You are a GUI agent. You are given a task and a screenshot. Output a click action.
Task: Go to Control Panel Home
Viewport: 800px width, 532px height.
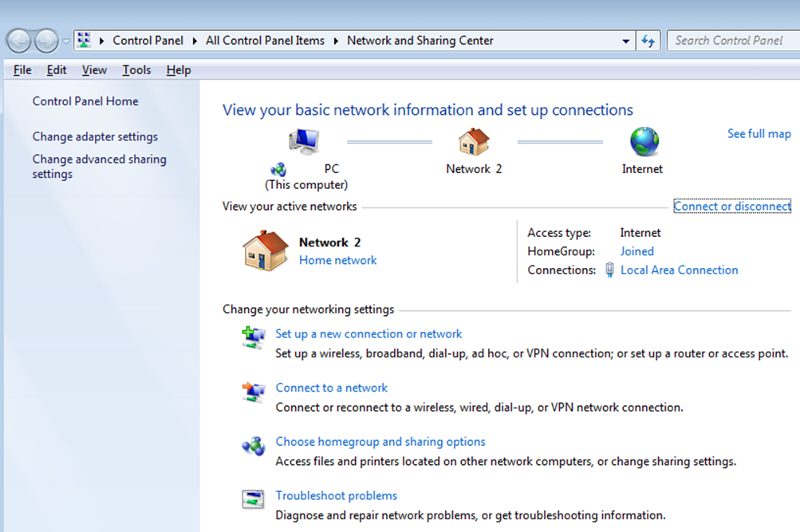click(85, 101)
